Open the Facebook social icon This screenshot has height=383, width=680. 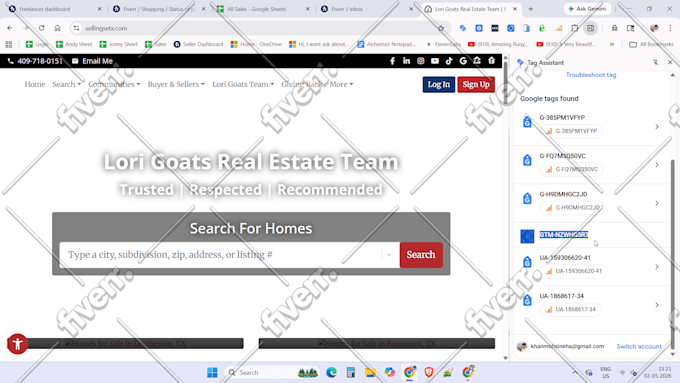point(392,61)
